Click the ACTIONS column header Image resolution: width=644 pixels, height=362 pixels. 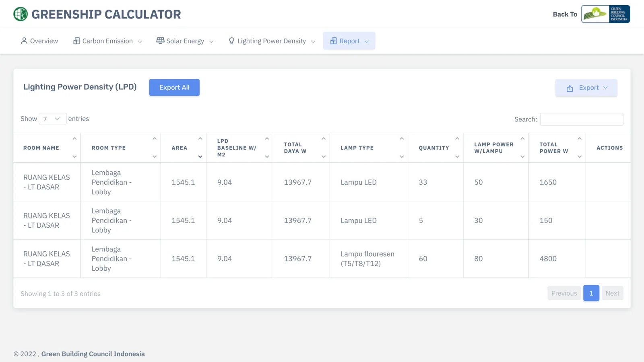pos(609,148)
